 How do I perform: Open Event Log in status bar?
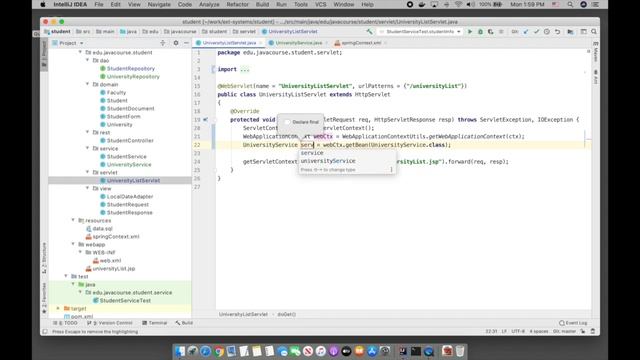tap(573, 323)
